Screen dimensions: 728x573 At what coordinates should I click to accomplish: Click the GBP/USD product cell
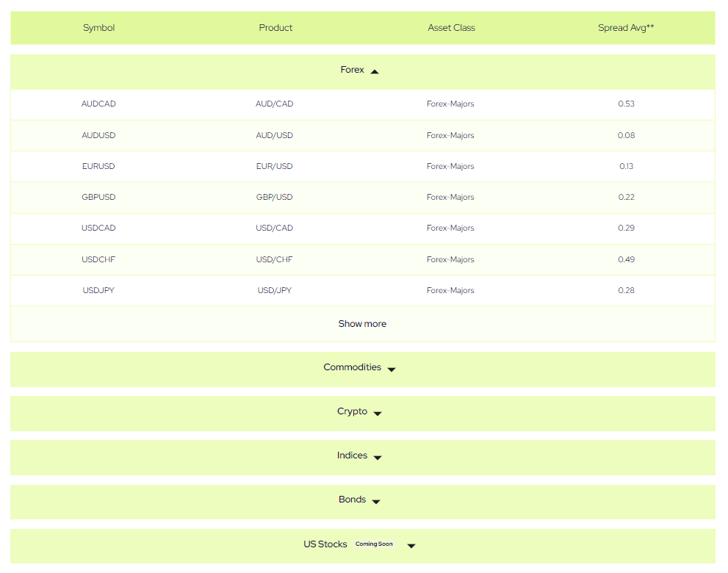pyautogui.click(x=274, y=198)
